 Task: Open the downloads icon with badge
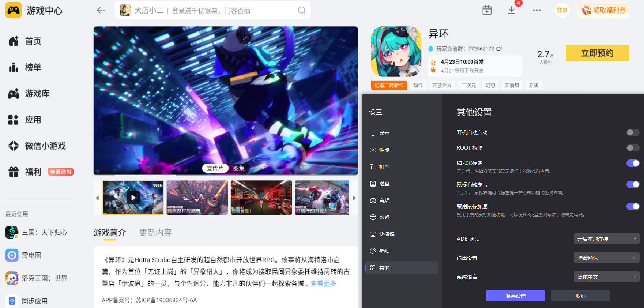click(512, 10)
